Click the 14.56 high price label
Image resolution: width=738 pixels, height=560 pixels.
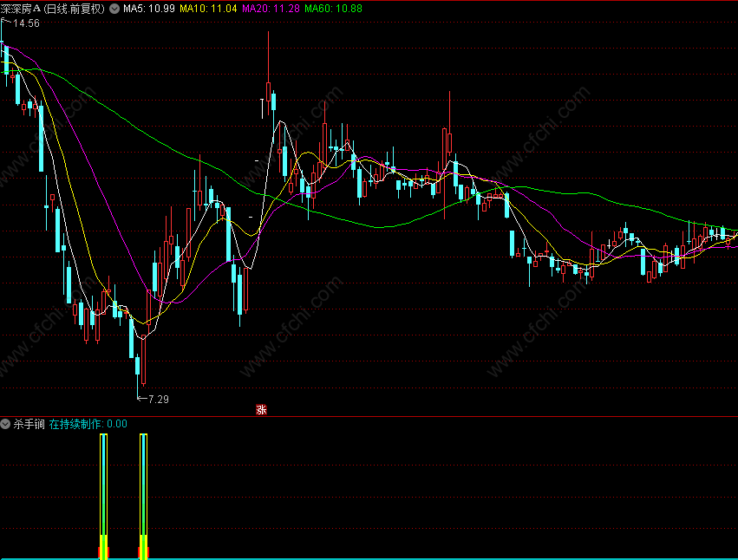pyautogui.click(x=26, y=23)
